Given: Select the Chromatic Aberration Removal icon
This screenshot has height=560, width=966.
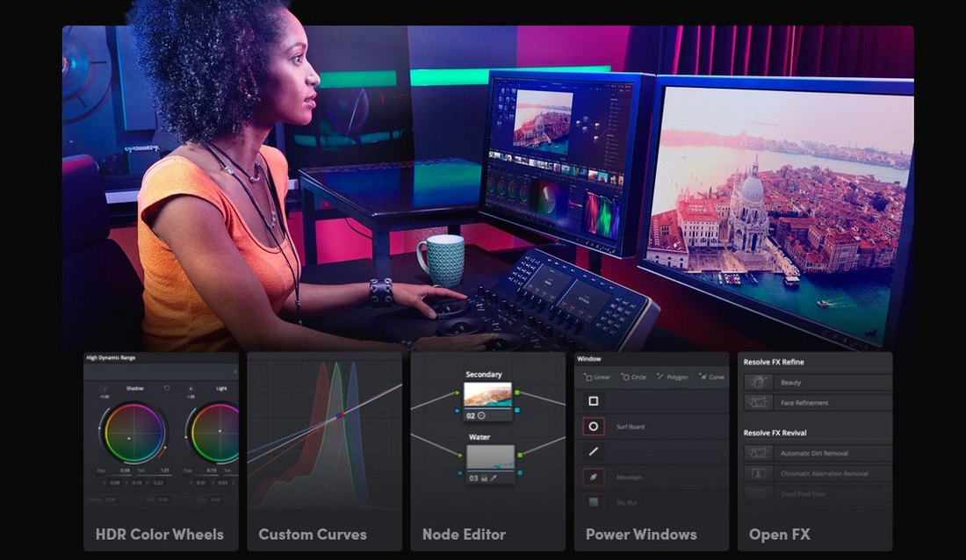Looking at the screenshot, I should [x=758, y=474].
